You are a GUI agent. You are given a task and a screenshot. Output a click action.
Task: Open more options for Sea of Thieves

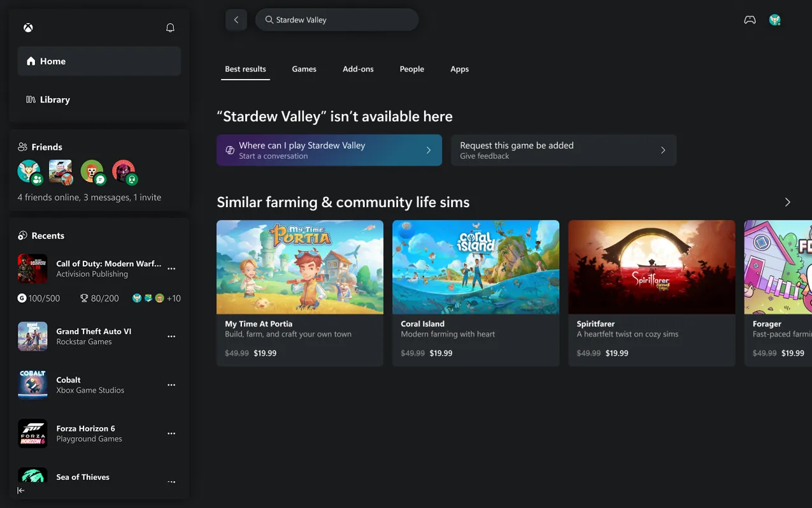point(171,482)
